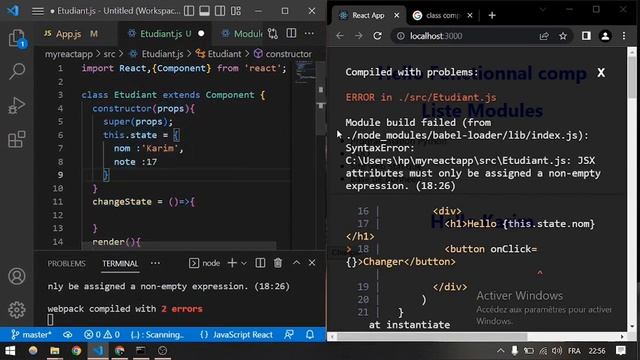
Task: Switch to the App.js editor tab
Action: coord(70,34)
